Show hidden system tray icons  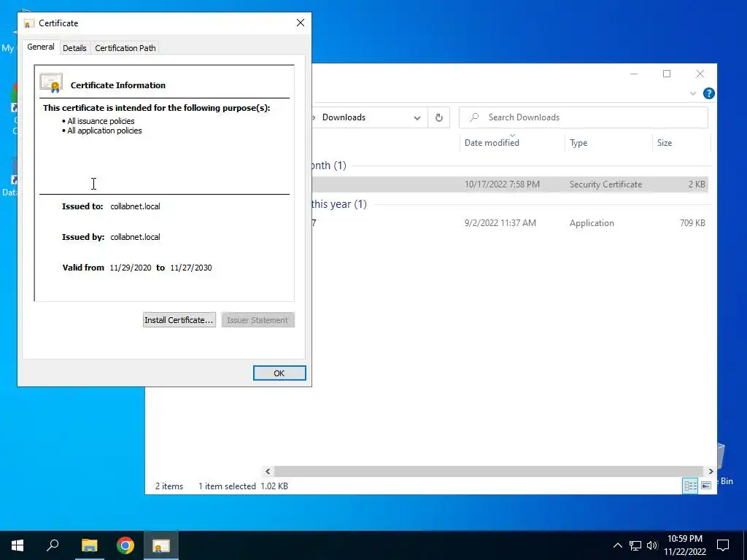[617, 545]
